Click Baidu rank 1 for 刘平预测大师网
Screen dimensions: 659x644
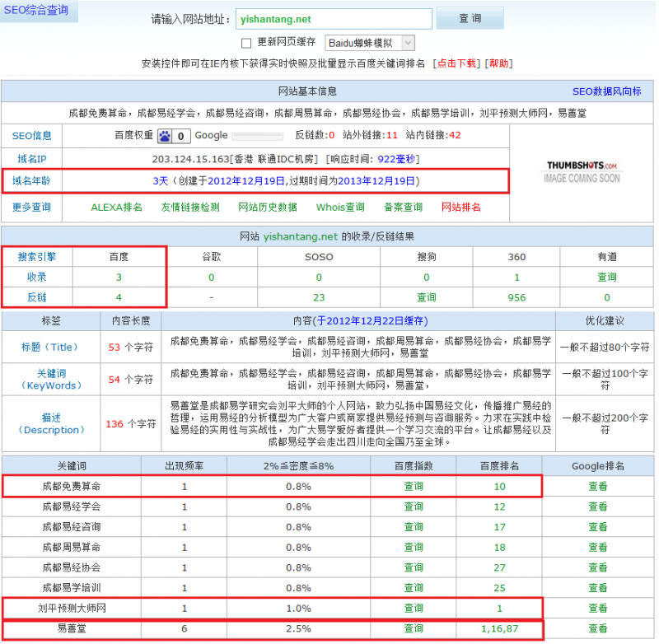click(500, 609)
